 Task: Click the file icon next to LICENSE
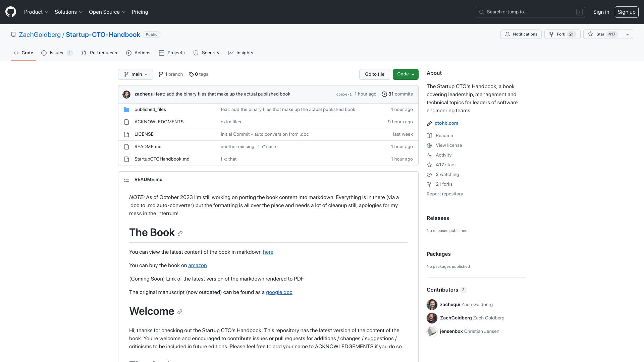click(126, 134)
